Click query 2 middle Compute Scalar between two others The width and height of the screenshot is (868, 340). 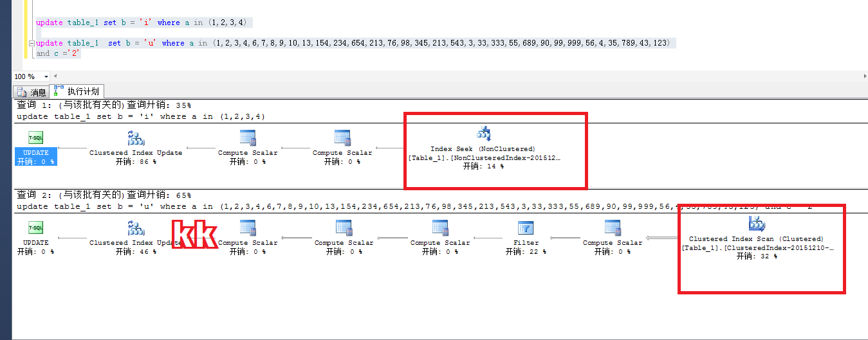click(344, 237)
